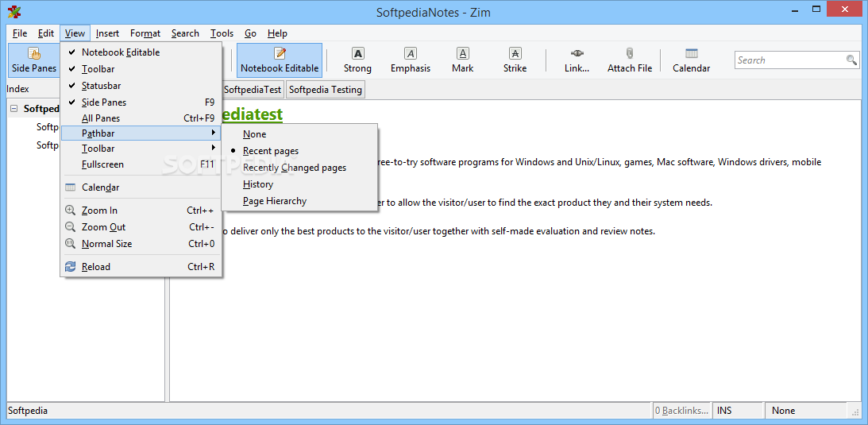Uncheck Statusbar in View menu
868x425 pixels.
point(140,86)
